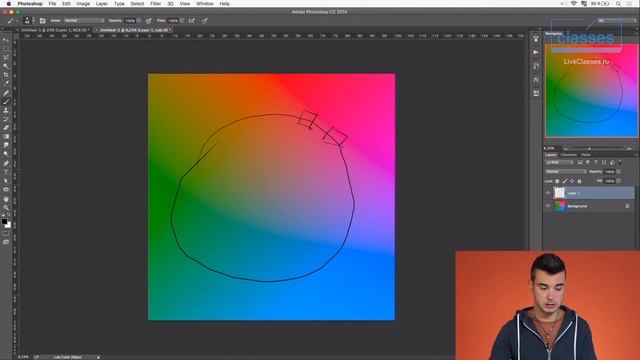Select the Move tool

click(6, 40)
